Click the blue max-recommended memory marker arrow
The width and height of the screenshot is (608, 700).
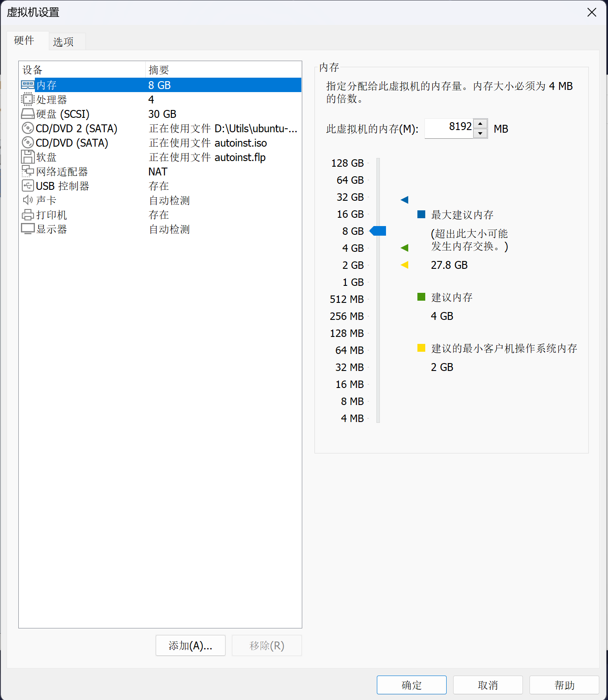(x=404, y=200)
